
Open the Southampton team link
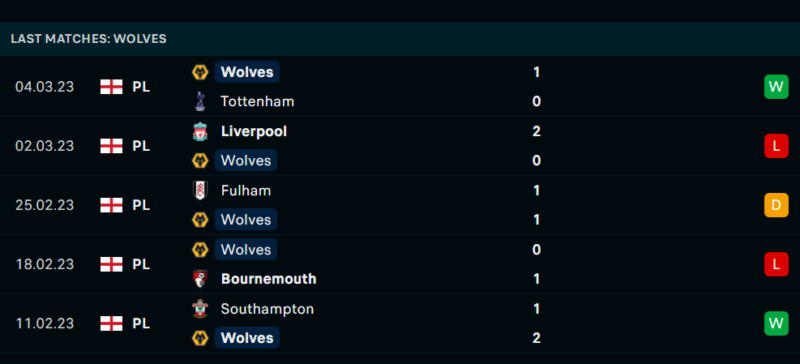pyautogui.click(x=267, y=309)
